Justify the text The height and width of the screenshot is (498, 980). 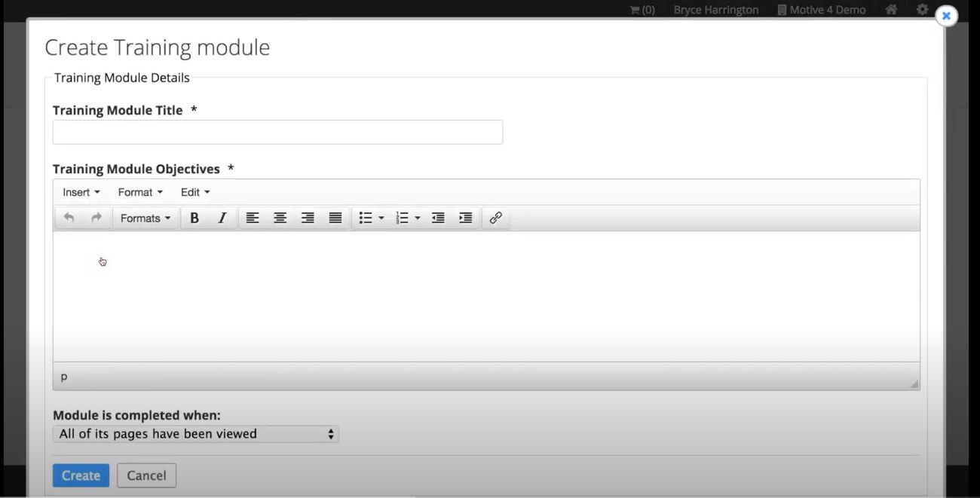pyautogui.click(x=335, y=218)
